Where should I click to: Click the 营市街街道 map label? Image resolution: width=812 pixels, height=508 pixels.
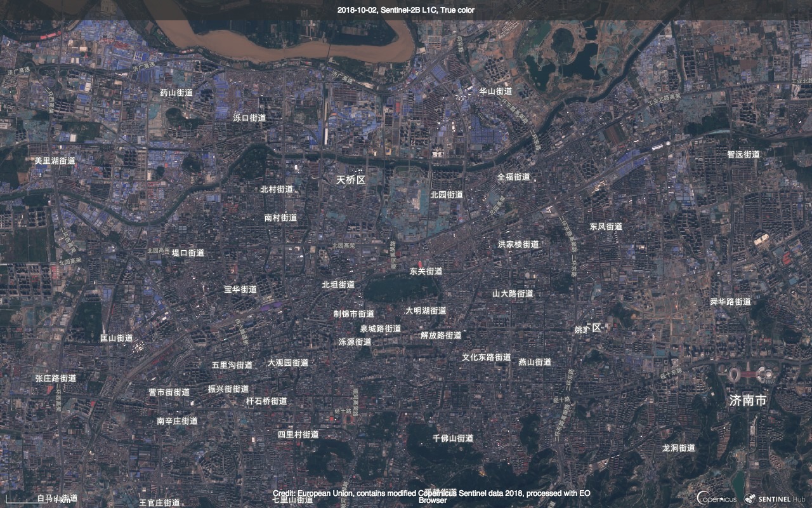pos(169,392)
